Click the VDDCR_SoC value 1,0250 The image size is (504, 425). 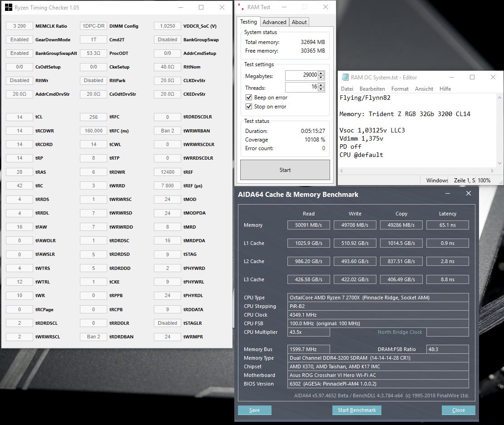[168, 26]
